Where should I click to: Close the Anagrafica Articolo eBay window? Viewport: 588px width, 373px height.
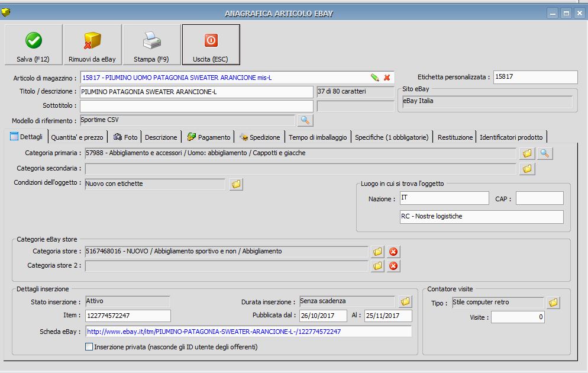coord(580,13)
